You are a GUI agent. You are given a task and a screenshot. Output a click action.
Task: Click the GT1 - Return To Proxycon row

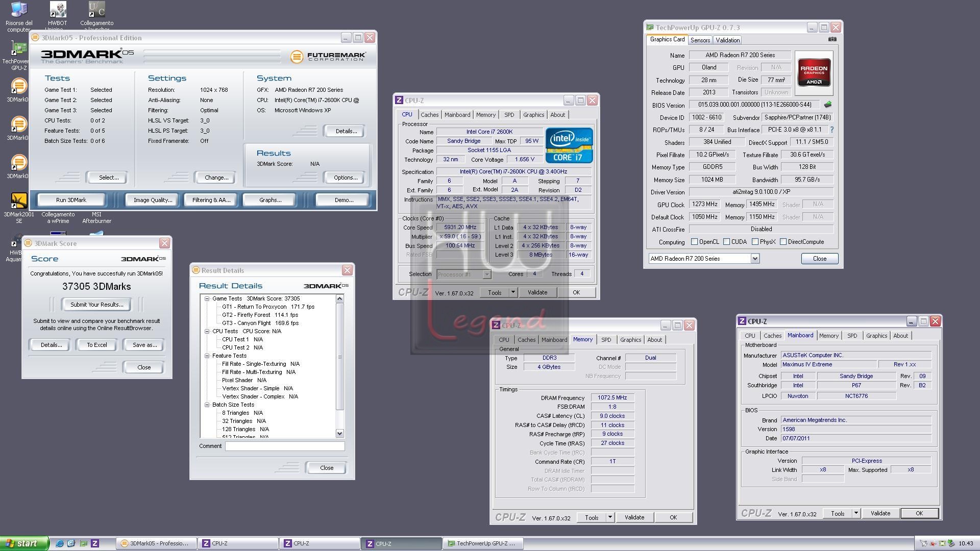coord(268,307)
